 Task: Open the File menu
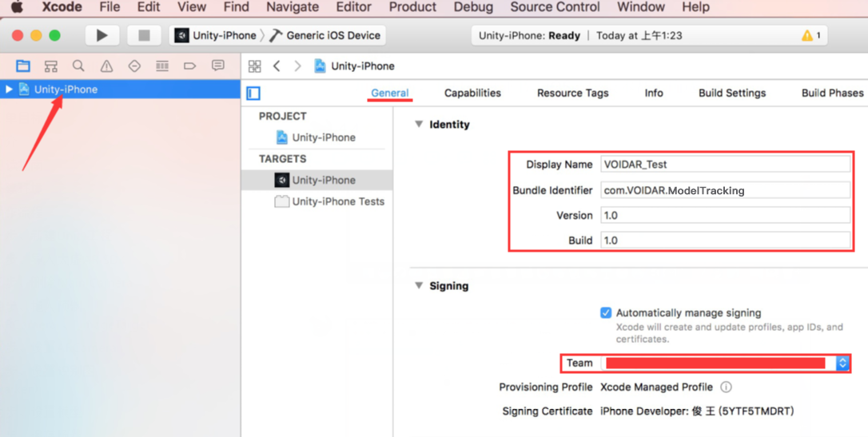click(x=109, y=7)
